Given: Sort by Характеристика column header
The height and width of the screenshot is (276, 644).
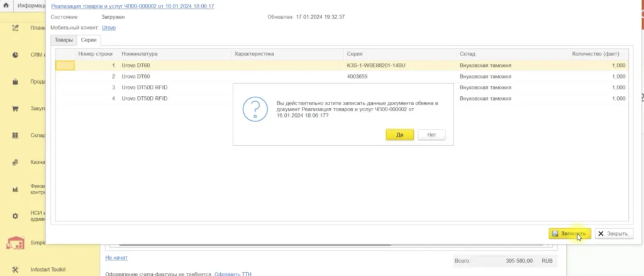Looking at the screenshot, I should coord(287,54).
